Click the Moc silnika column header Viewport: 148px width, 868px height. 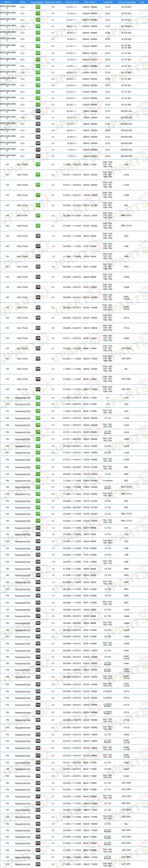click(90, 2)
